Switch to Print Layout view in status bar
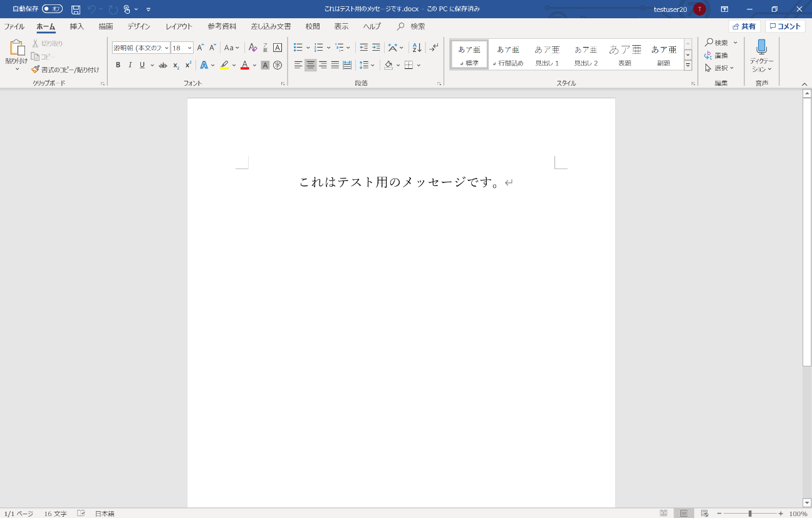Image resolution: width=812 pixels, height=518 pixels. [684, 513]
